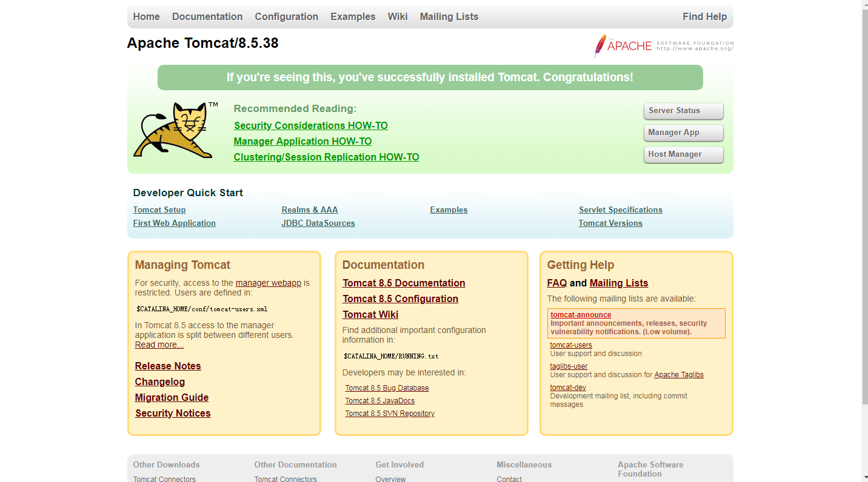The height and width of the screenshot is (482, 868).
Task: Open the tomcat-users mailing list link
Action: coord(571,345)
